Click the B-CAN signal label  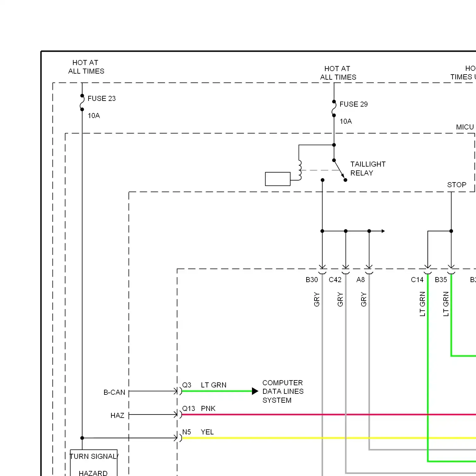(x=114, y=392)
